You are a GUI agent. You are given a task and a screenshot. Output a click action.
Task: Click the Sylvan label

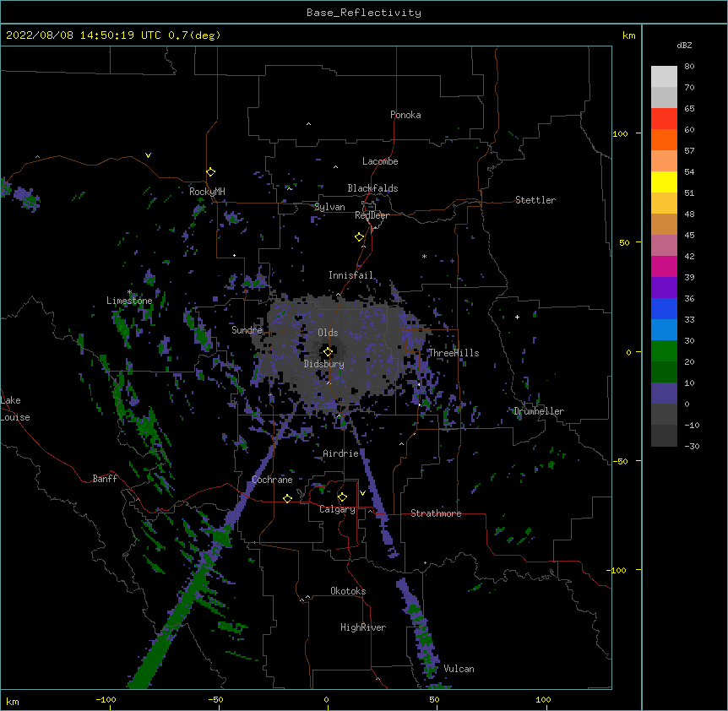tap(329, 207)
